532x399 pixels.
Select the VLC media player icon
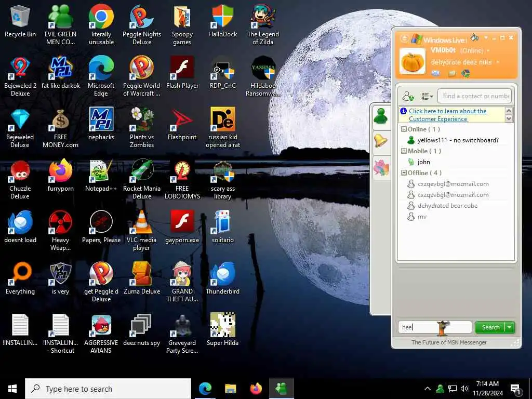(142, 231)
